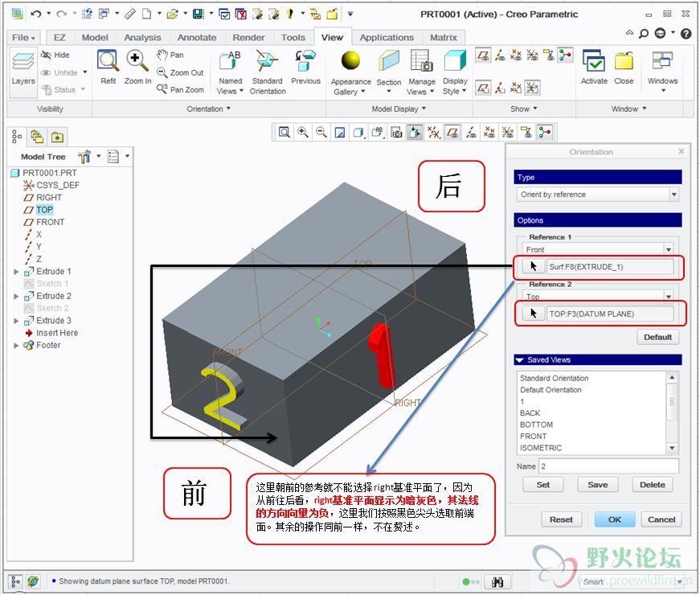This screenshot has height=595, width=700.
Task: Toggle spin center in graphics toolbar
Action: pyautogui.click(x=544, y=132)
